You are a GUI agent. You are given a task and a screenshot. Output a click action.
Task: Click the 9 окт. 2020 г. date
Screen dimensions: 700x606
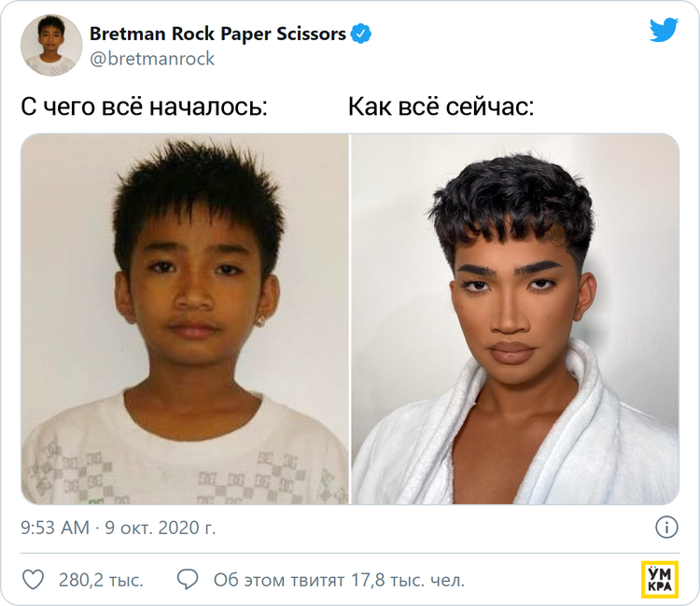161,528
